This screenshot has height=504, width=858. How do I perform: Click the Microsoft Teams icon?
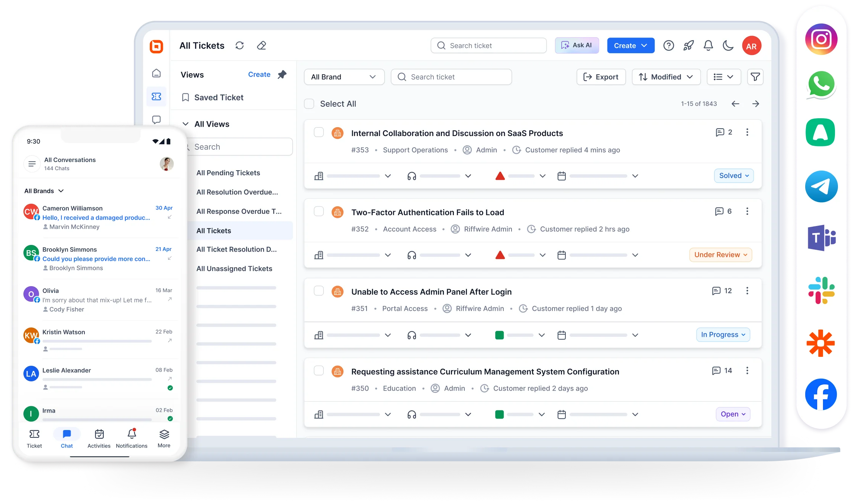[822, 238]
